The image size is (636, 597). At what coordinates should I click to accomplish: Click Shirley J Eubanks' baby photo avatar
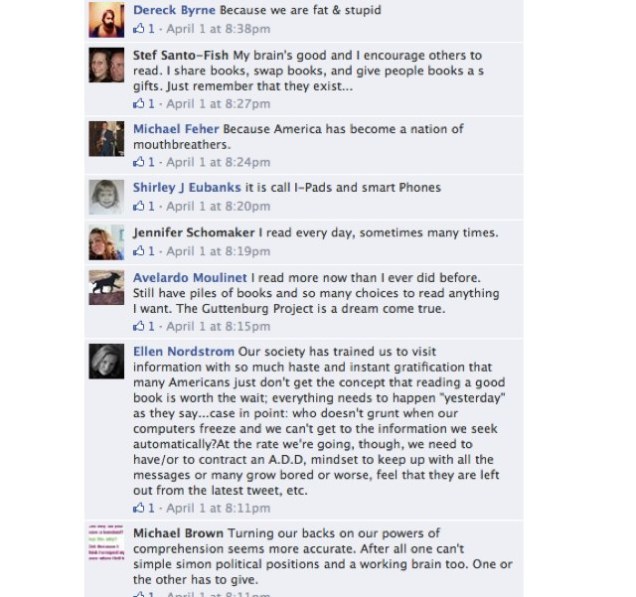[107, 197]
